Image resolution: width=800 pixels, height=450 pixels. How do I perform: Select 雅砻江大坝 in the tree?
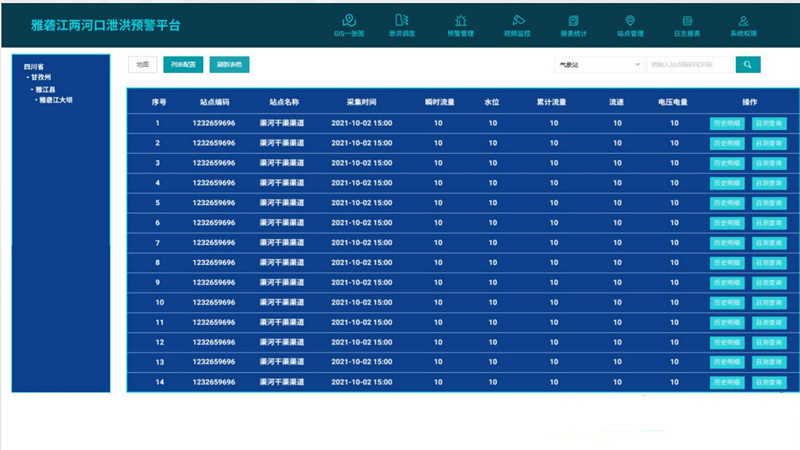coord(56,100)
